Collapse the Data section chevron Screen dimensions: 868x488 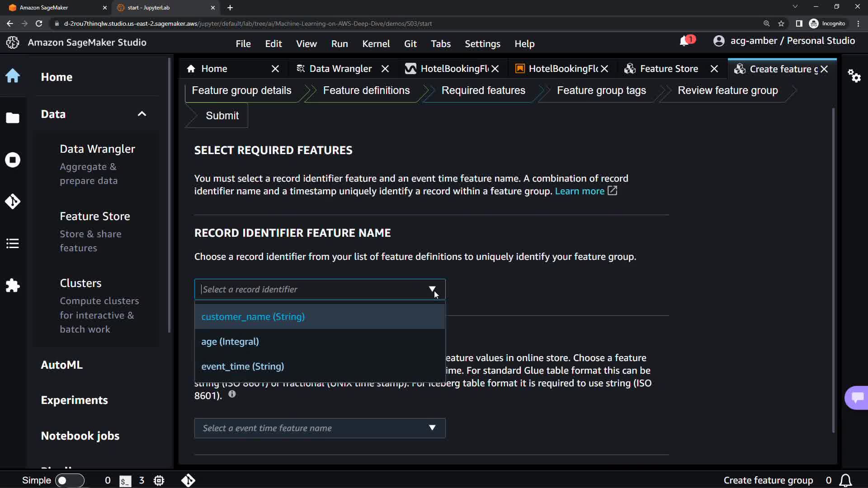[142, 114]
